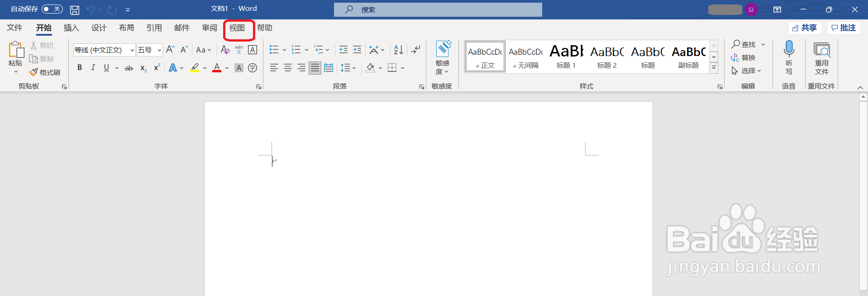Screen dimensions: 868x296
Task: Apply the 无间隔 style
Action: click(x=525, y=56)
